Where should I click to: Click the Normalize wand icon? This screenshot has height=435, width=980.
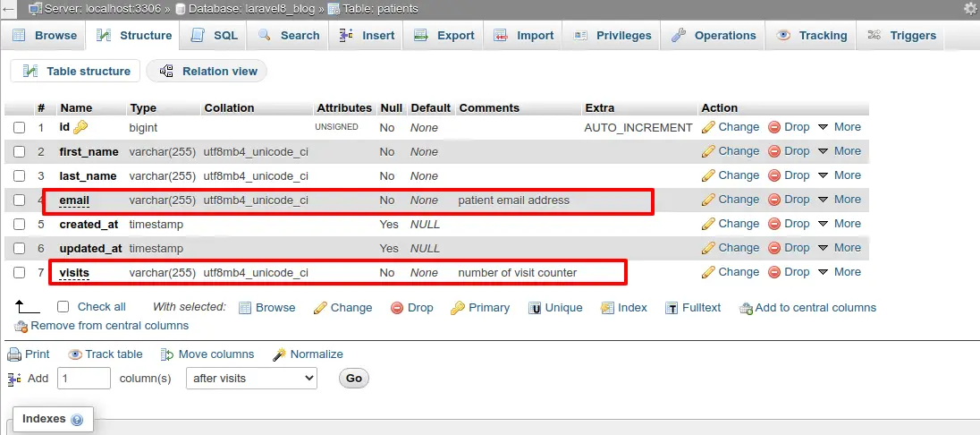[x=279, y=354]
